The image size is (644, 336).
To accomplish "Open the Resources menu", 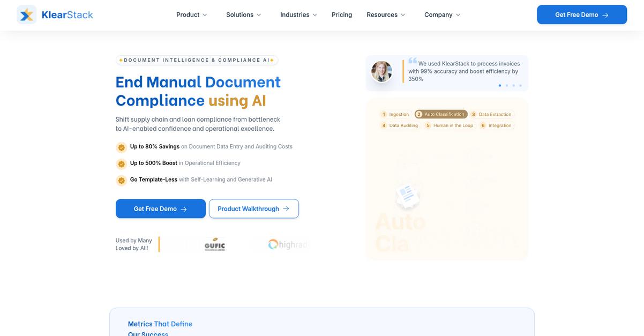I will (386, 15).
